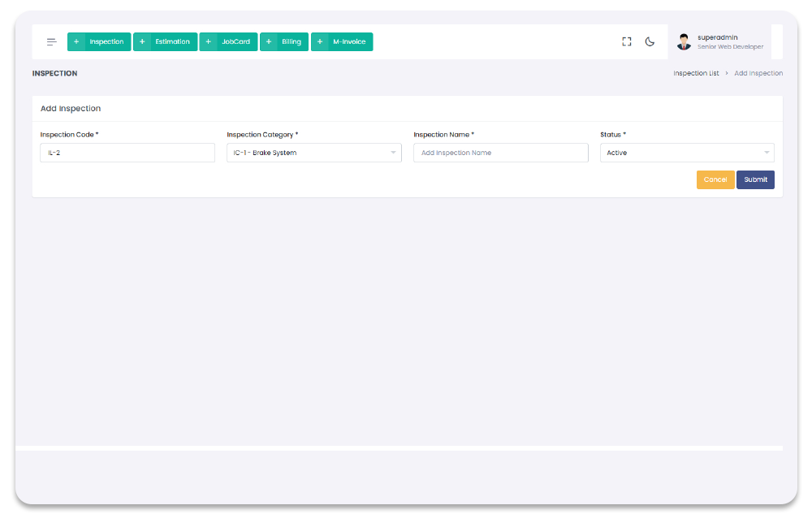Focus the Inspection Name text field
The width and height of the screenshot is (812, 514).
pyautogui.click(x=500, y=153)
